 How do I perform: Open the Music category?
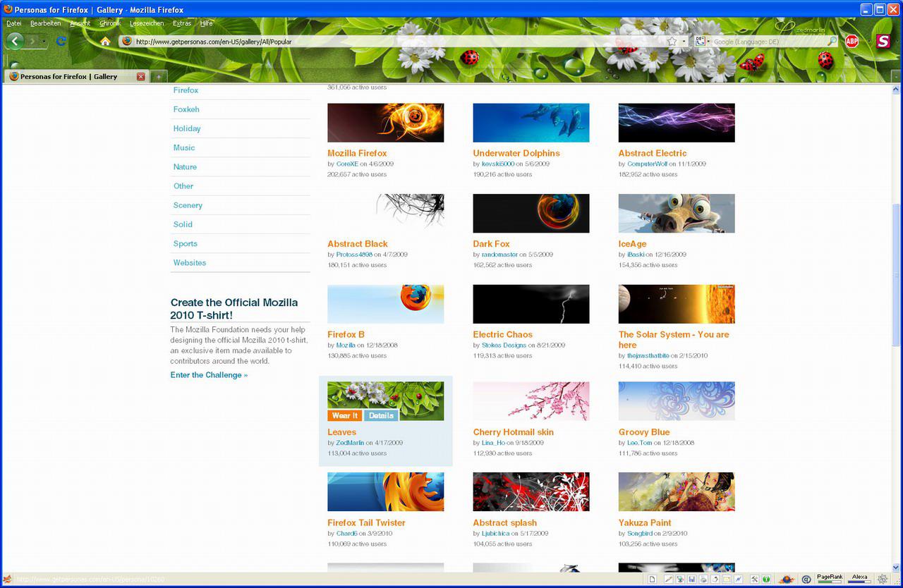[184, 147]
